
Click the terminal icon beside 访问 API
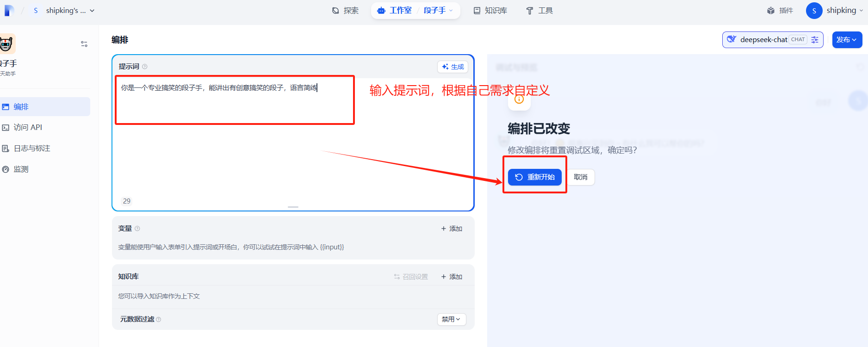pos(6,128)
